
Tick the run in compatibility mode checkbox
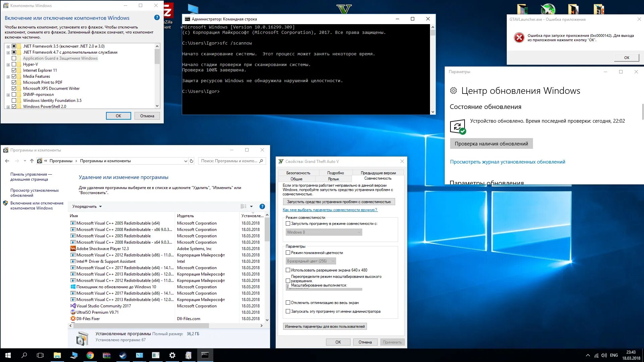tap(288, 224)
